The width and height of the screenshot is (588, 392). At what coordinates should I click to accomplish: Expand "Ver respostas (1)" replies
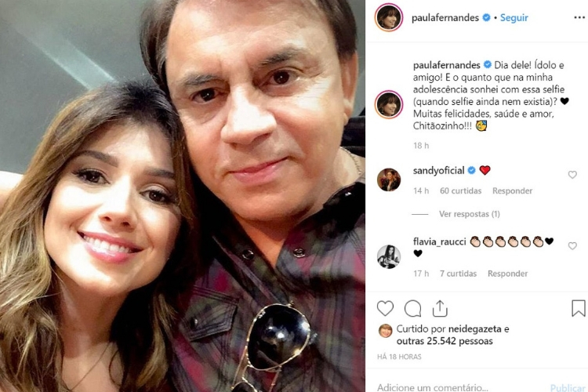[470, 213]
